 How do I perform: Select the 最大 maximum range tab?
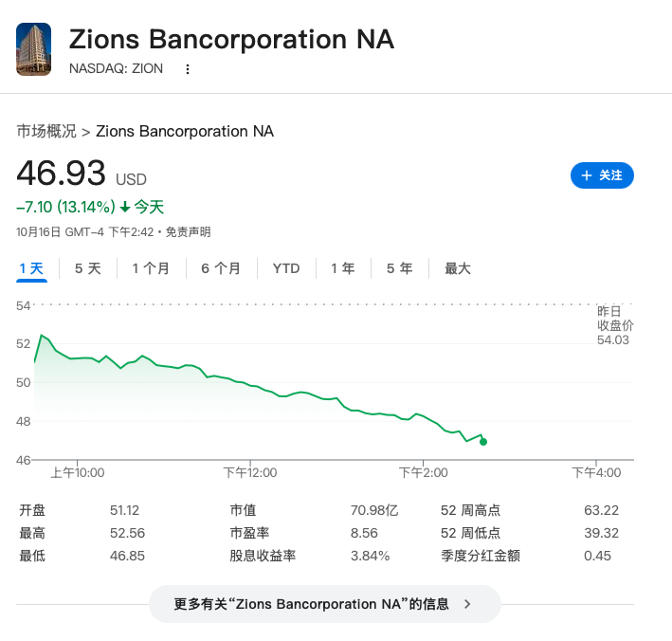(458, 268)
